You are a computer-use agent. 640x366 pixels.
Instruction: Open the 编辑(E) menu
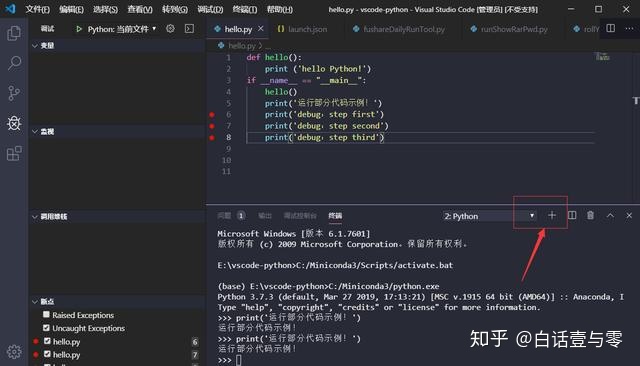pos(71,9)
